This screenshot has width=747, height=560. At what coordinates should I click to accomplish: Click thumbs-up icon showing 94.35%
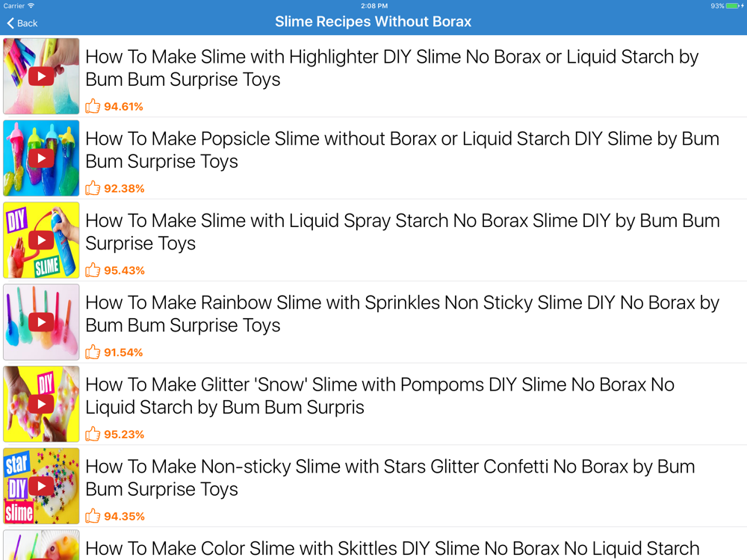93,515
